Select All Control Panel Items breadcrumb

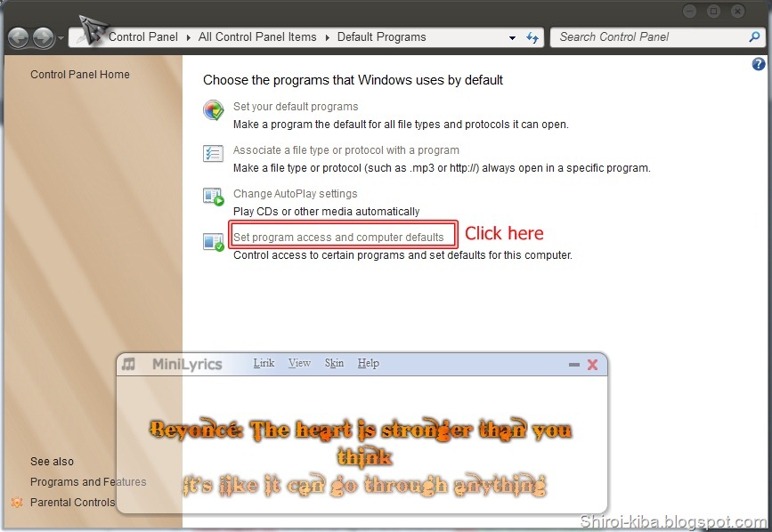pyautogui.click(x=257, y=36)
